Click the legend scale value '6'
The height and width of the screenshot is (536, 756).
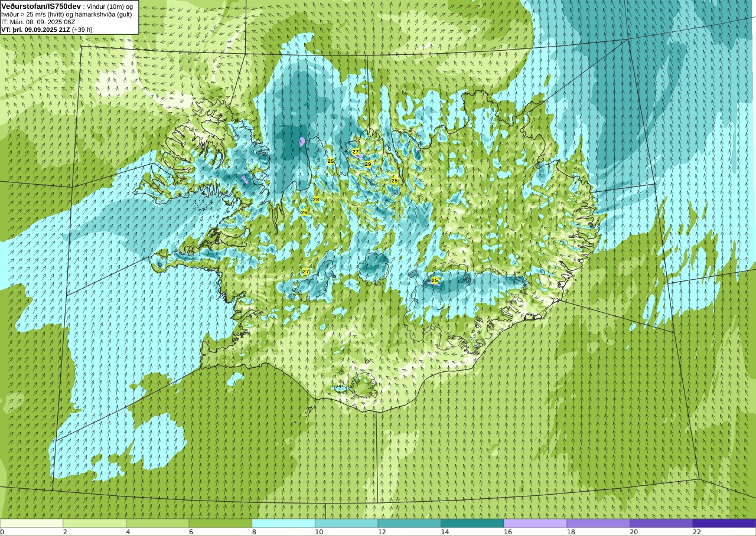[x=191, y=532]
